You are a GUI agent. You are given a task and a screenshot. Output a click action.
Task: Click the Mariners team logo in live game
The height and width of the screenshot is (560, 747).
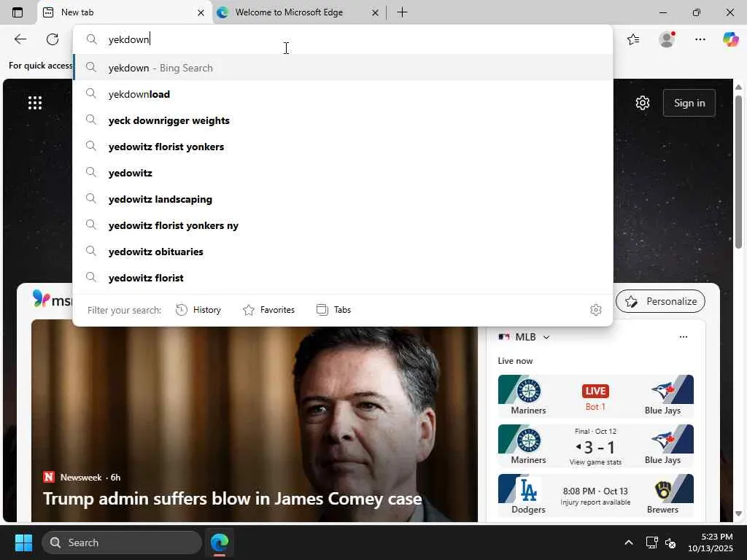click(x=529, y=391)
